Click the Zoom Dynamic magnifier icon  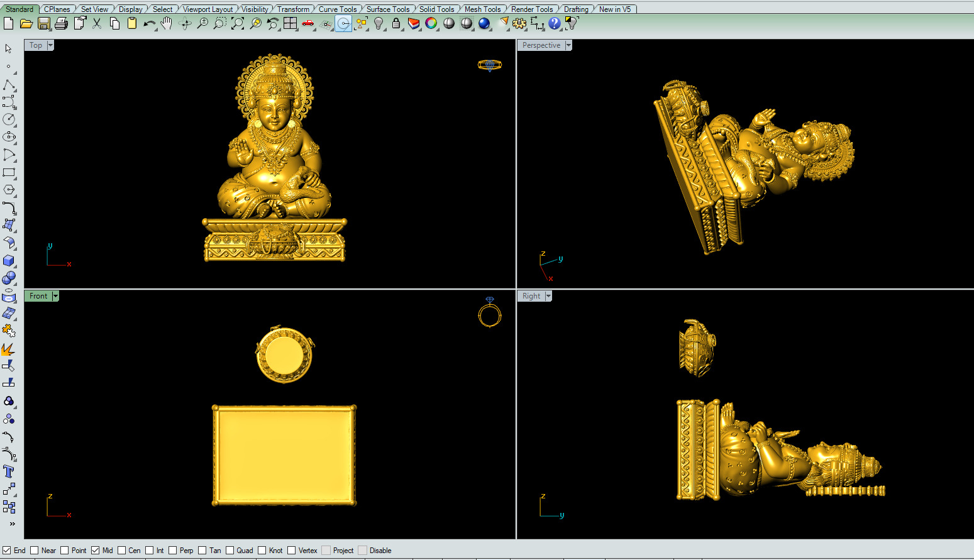tap(202, 23)
